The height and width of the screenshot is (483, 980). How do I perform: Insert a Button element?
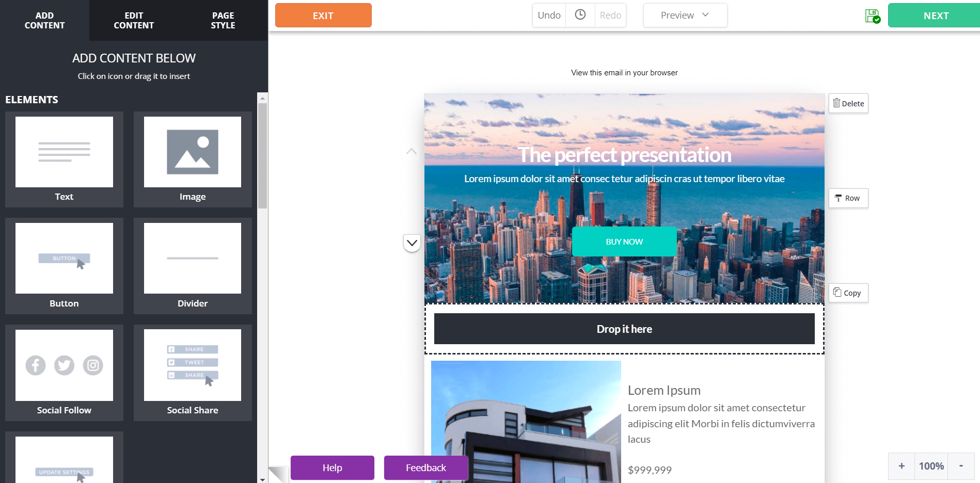click(64, 266)
